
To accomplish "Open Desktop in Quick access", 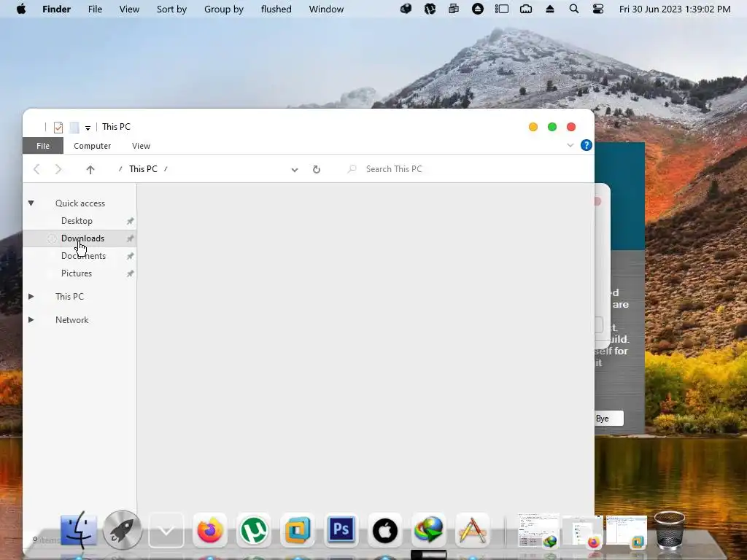I will [x=77, y=221].
